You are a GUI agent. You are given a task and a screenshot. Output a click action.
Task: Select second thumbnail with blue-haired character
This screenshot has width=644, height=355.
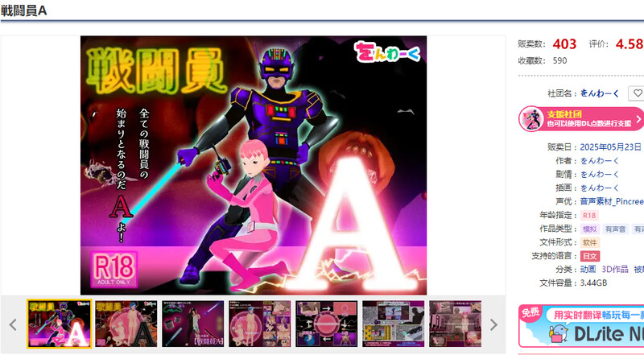point(126,324)
